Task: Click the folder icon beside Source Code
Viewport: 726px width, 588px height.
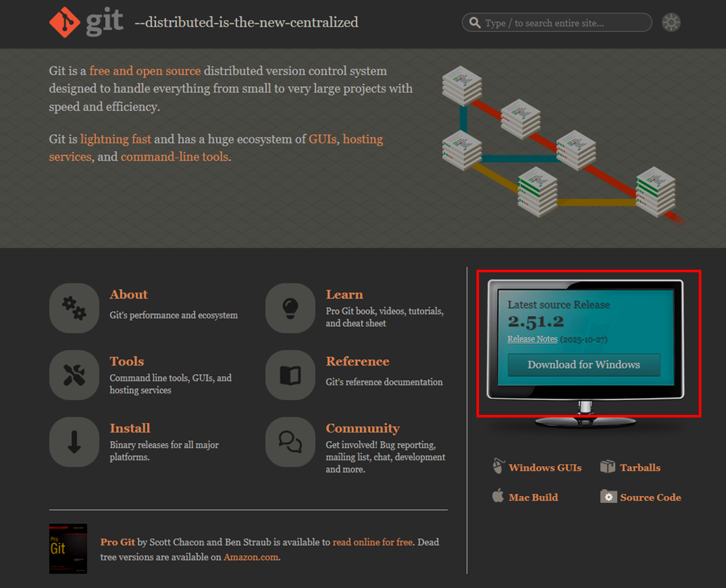Action: tap(609, 497)
